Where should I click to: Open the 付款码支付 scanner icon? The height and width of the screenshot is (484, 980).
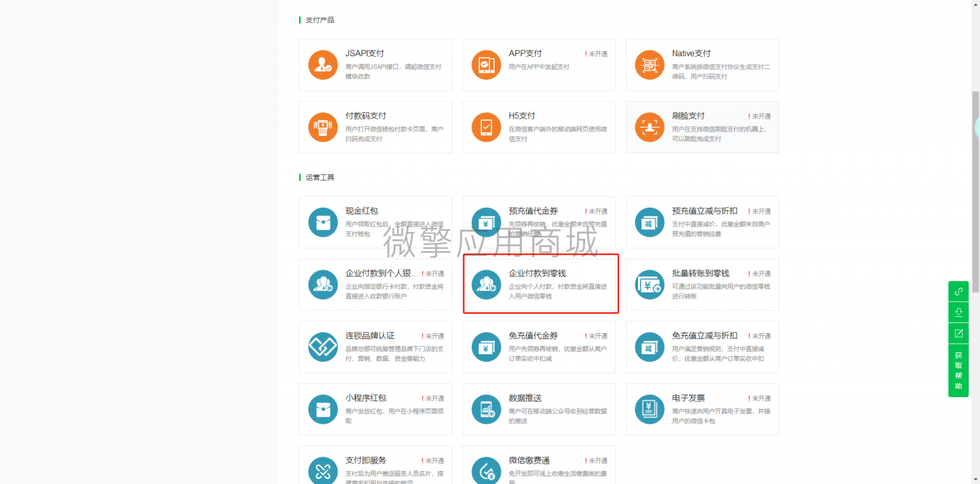(x=323, y=127)
